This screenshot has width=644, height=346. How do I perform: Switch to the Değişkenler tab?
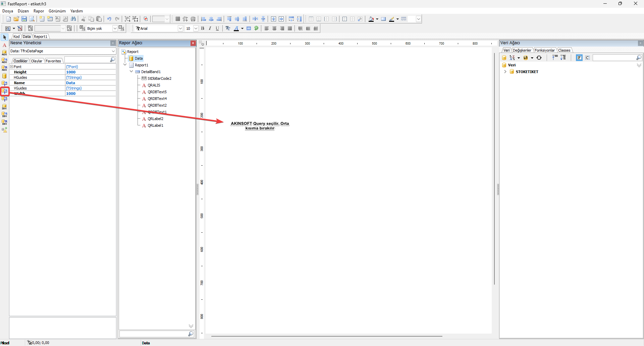[522, 50]
